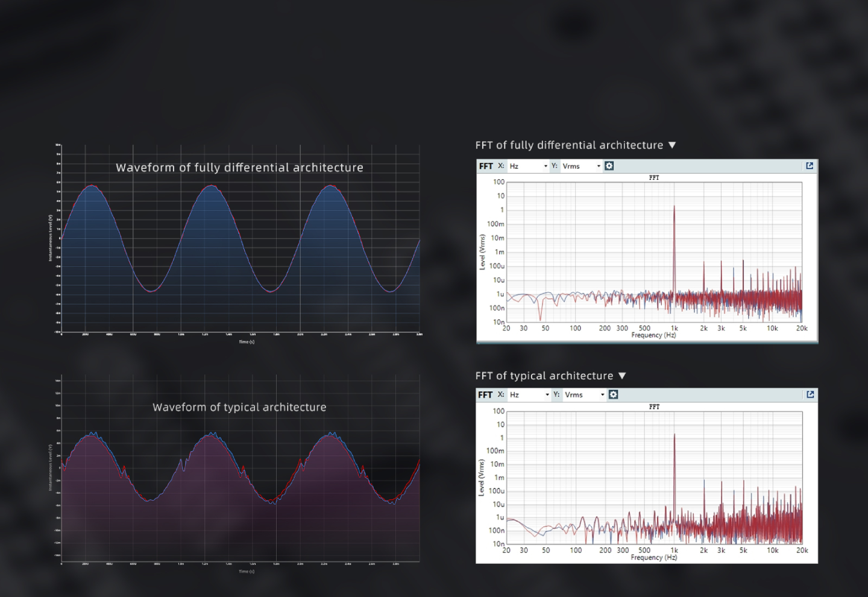Click 'Level (Vrms)' axis label in typical architecture FFT
The width and height of the screenshot is (868, 597).
tap(481, 478)
